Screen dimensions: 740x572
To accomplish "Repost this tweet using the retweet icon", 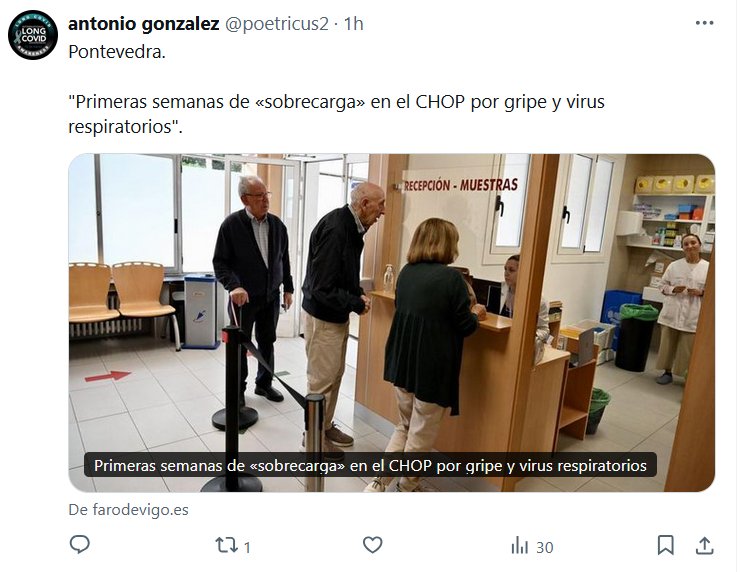I will (227, 545).
